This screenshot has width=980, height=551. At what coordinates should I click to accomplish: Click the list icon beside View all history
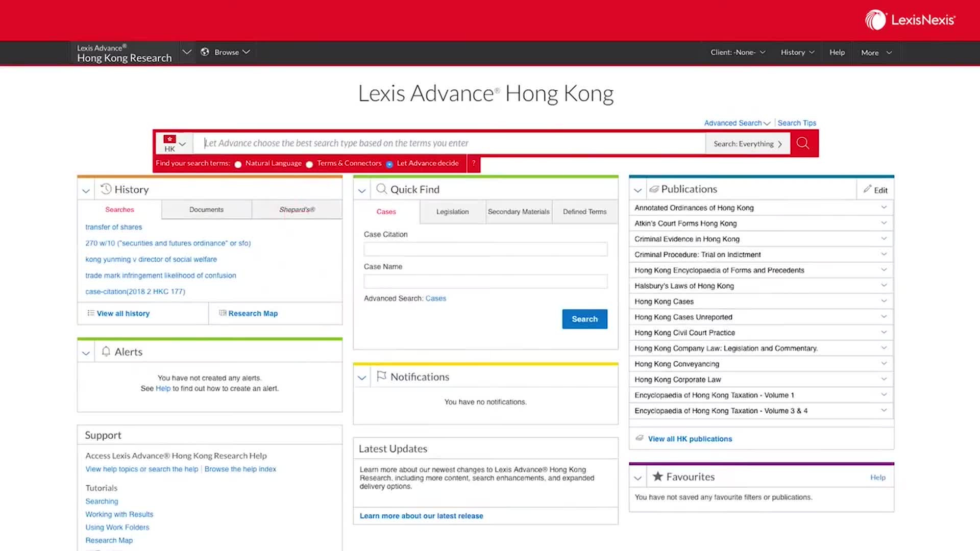click(91, 313)
